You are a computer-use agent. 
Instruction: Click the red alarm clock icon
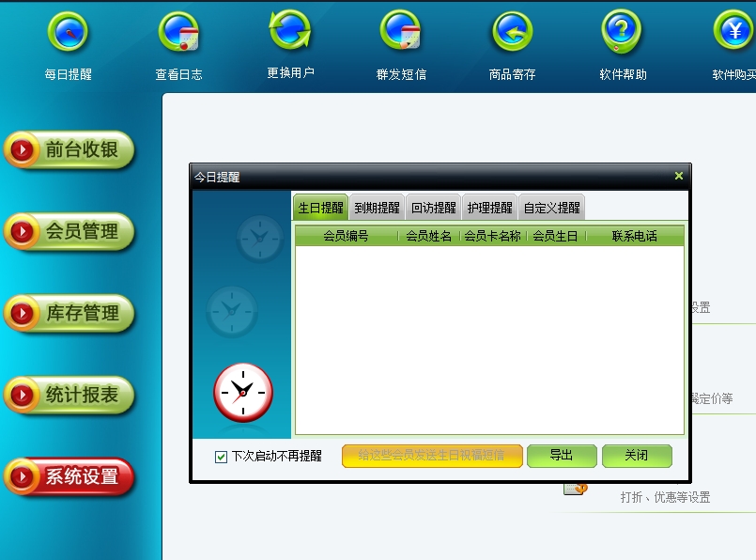click(x=242, y=392)
